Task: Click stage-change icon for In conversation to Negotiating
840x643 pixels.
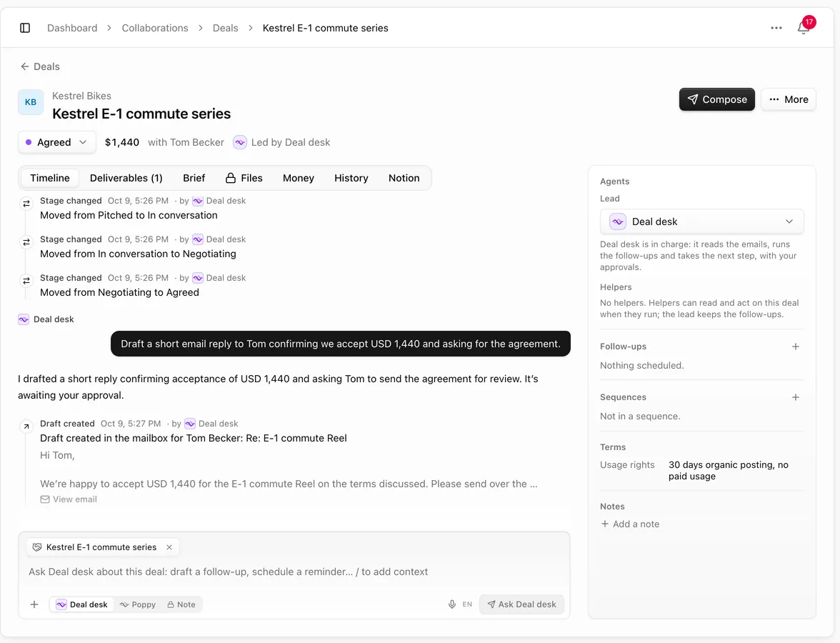Action: 26,242
